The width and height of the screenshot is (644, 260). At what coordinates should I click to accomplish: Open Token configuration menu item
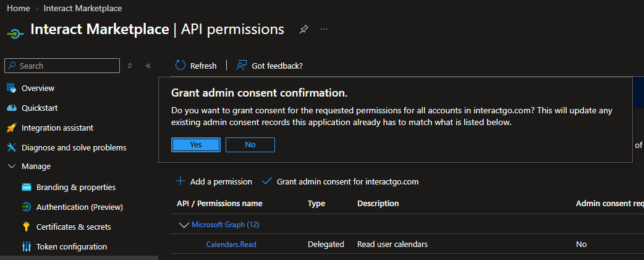tap(72, 247)
